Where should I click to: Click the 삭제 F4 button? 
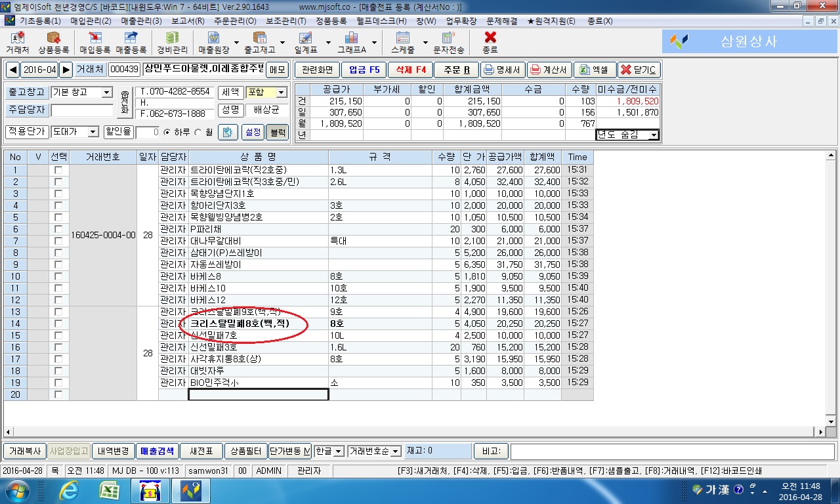click(x=410, y=70)
